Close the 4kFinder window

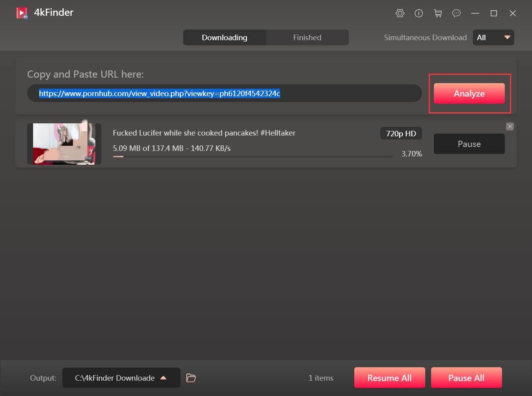click(513, 13)
